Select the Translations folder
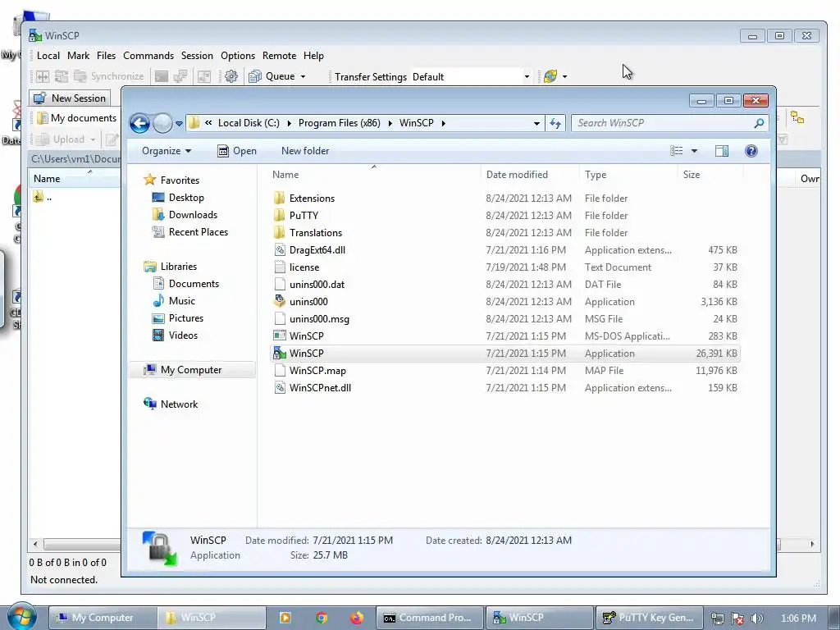This screenshot has height=630, width=840. pos(316,233)
